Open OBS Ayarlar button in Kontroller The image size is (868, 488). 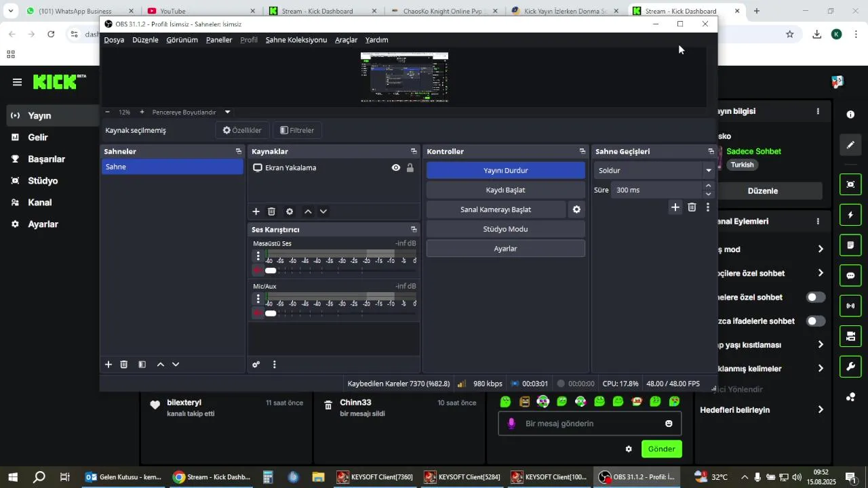pos(506,249)
